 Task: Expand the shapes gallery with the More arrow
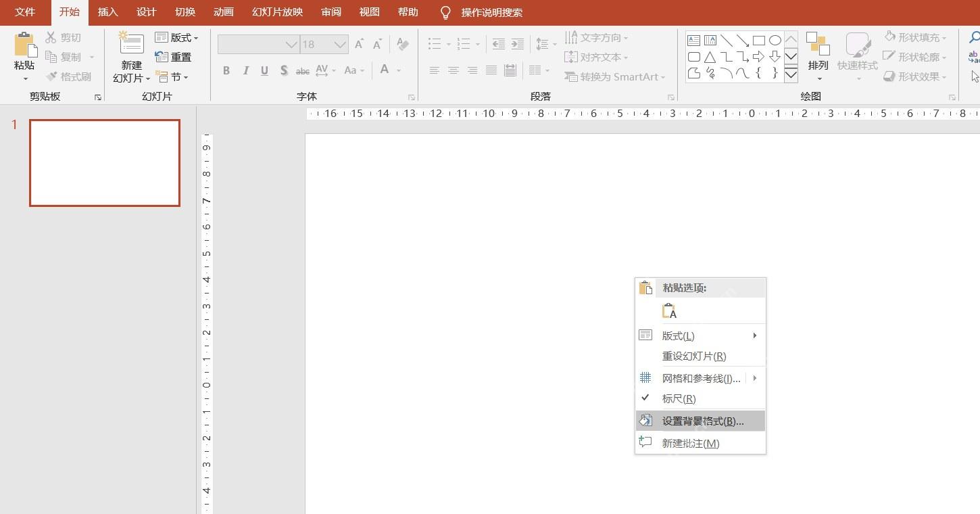click(x=791, y=74)
